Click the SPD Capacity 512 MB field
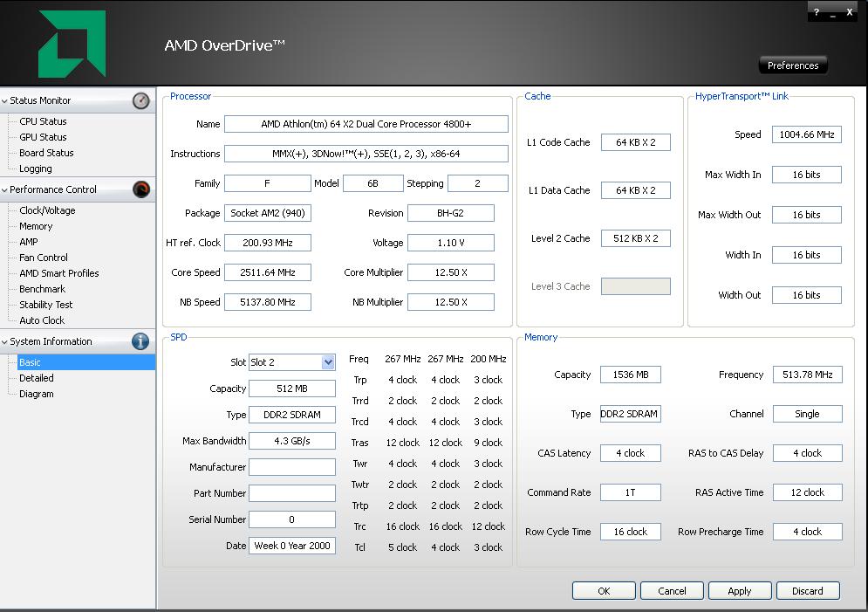 coord(291,389)
